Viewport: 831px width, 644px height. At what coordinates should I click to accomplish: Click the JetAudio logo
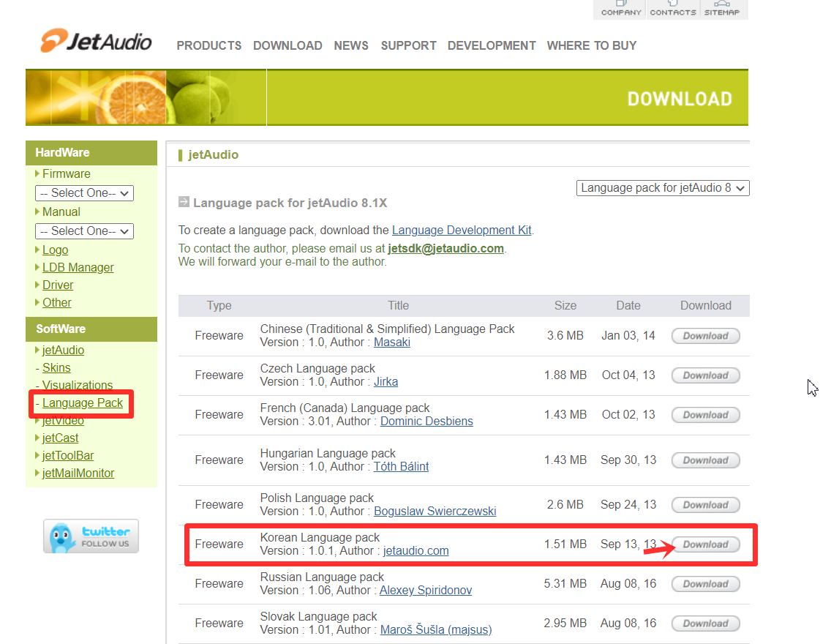point(96,41)
